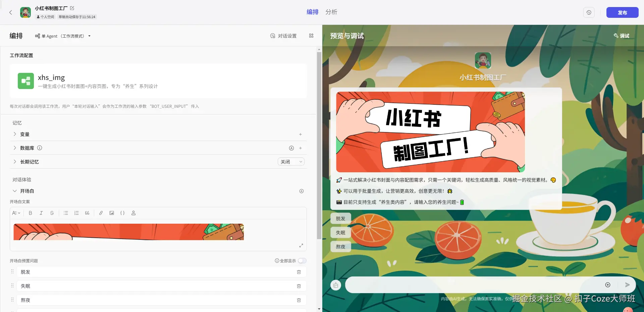
Task: Collapse the 开场白 section
Action: coord(15,191)
